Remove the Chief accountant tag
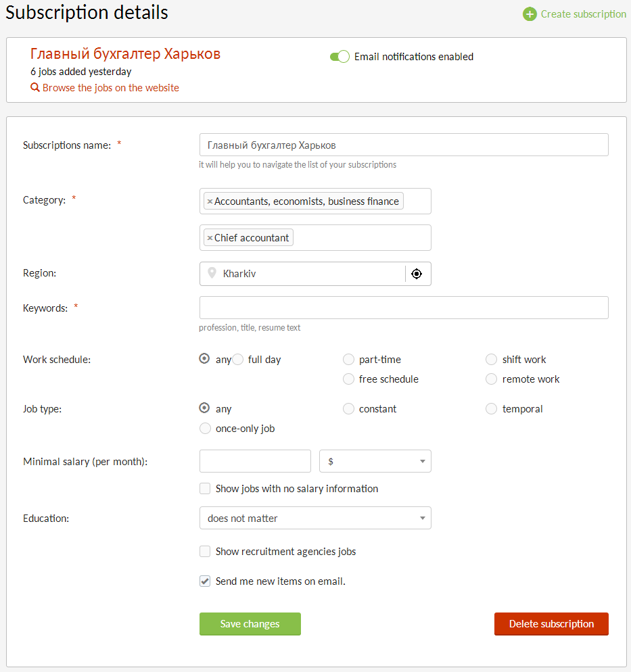 pyautogui.click(x=210, y=238)
